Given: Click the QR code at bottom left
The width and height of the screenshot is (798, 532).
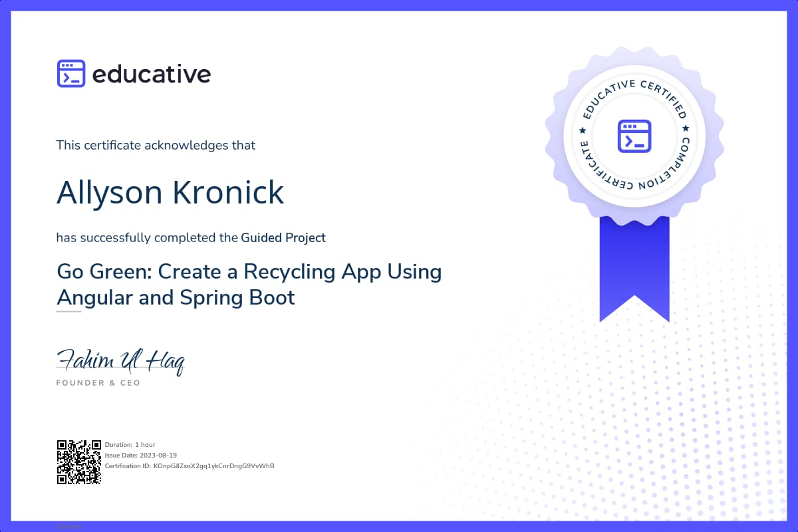Looking at the screenshot, I should (x=78, y=462).
